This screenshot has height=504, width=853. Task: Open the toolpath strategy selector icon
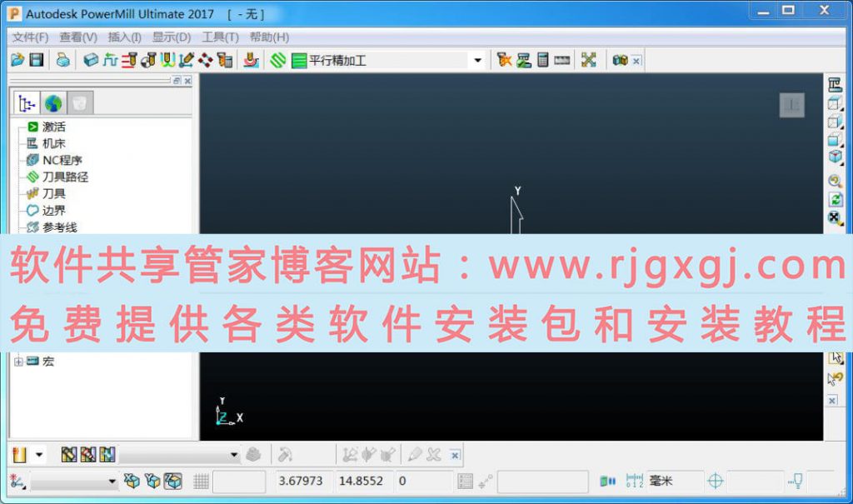(251, 60)
